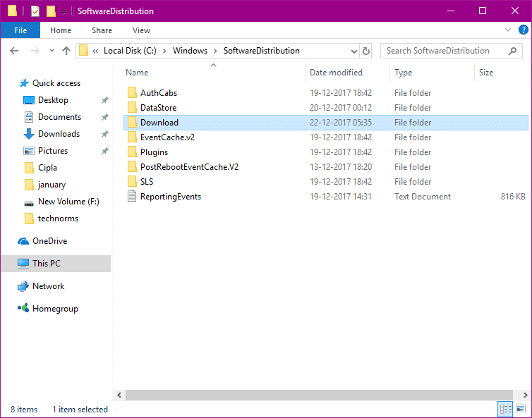
Task: Open Documents in the navigation pane
Action: click(59, 117)
